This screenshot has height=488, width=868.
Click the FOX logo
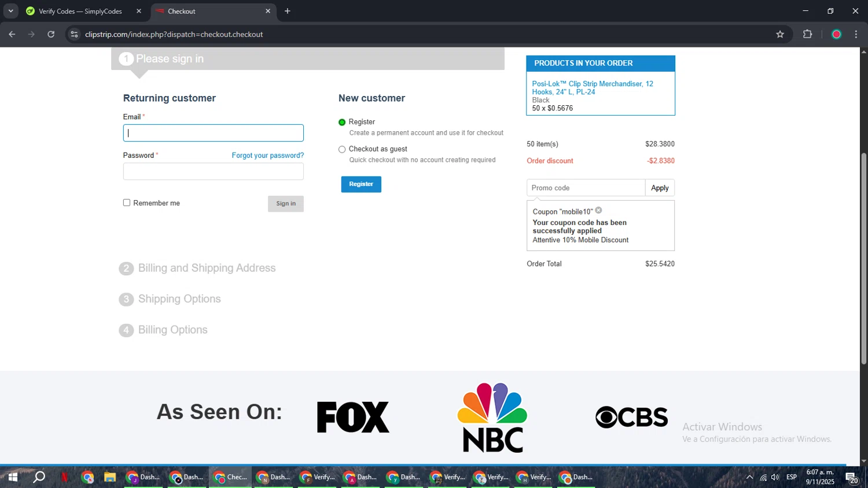tap(353, 417)
